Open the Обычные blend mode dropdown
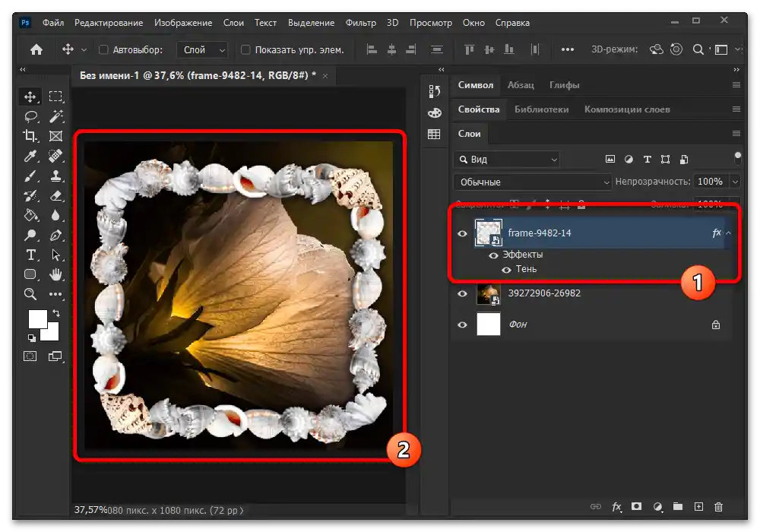The image size is (760, 532). pyautogui.click(x=532, y=182)
